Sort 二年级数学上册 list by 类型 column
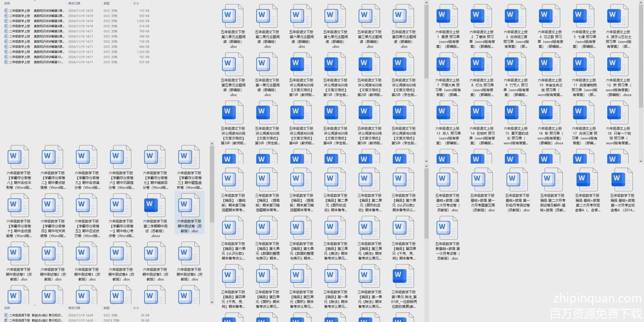This screenshot has height=322, width=644. click(107, 4)
